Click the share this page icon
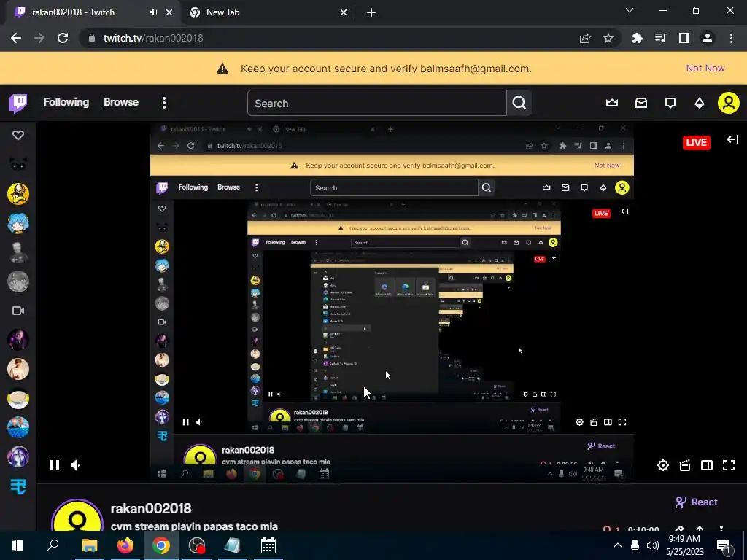The image size is (747, 560). tap(585, 38)
